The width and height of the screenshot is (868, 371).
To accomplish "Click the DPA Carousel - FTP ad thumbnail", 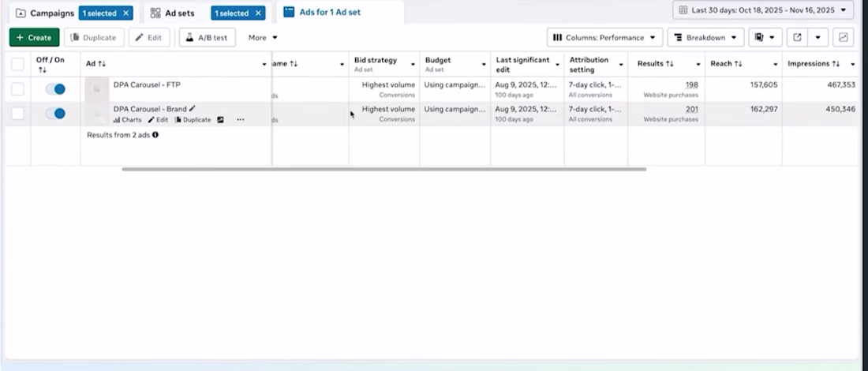I will (x=97, y=89).
